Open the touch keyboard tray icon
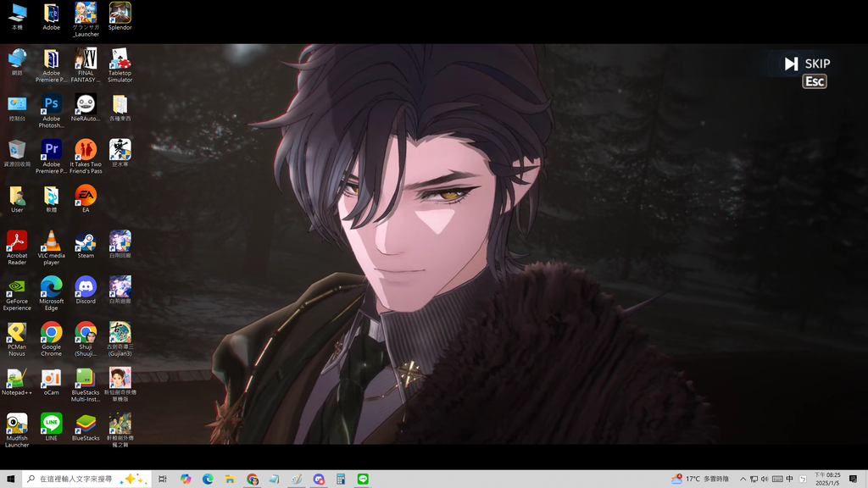This screenshot has height=488, width=868. tap(777, 480)
